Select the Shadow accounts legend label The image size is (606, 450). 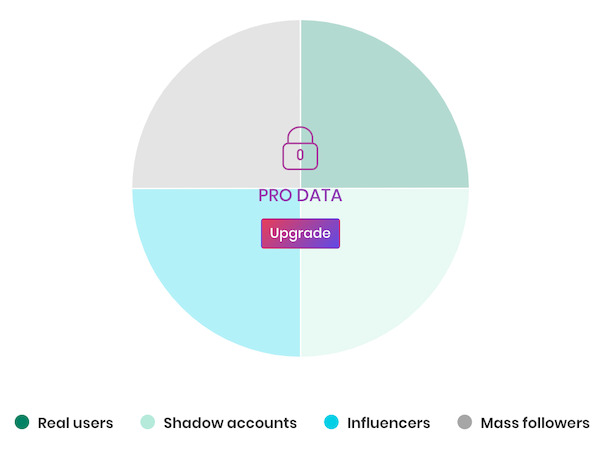(x=230, y=423)
